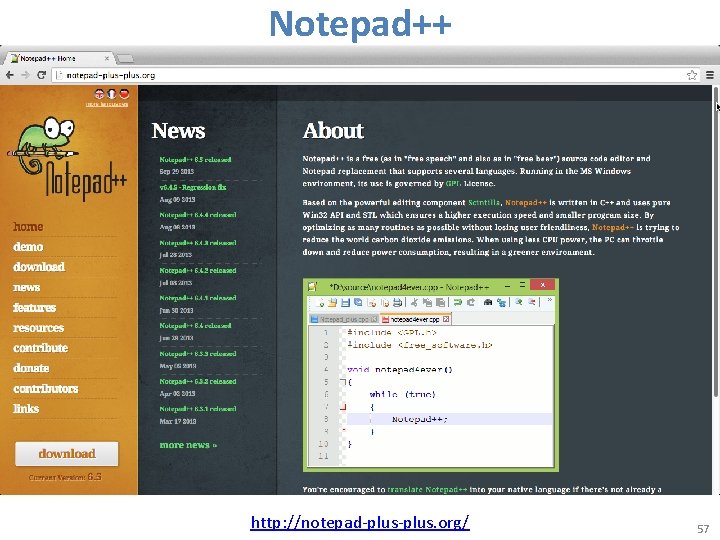Open the donate nav item
720x540 pixels.
click(31, 368)
